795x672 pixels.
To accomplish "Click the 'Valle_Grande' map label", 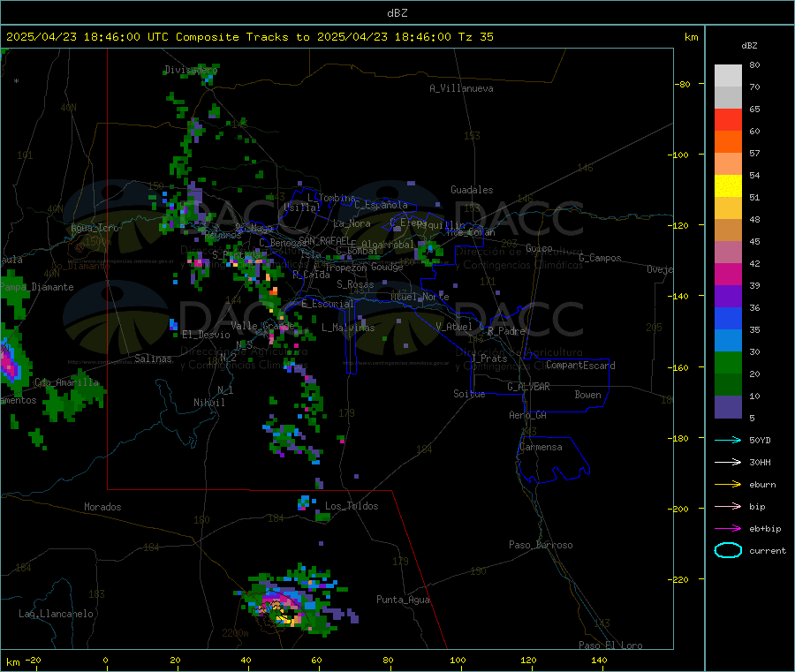I will pos(262,326).
